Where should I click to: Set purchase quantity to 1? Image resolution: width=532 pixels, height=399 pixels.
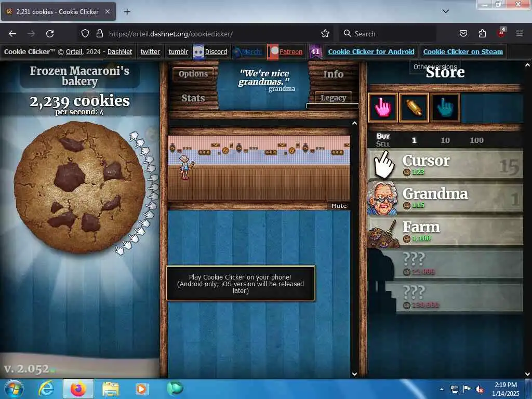pyautogui.click(x=414, y=140)
